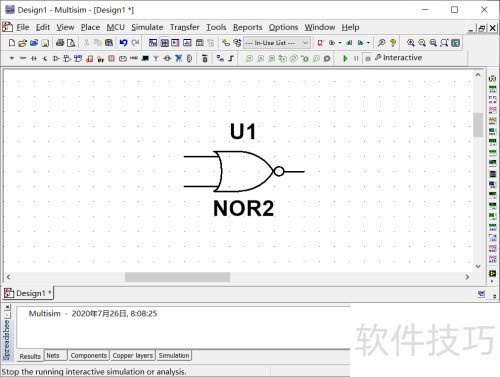Image resolution: width=500 pixels, height=377 pixels.
Task: Click the NOR2 value label
Action: (x=244, y=208)
